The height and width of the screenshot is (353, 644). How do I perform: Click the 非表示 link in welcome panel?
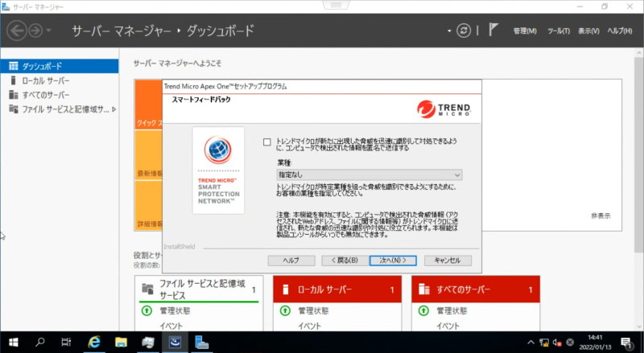pyautogui.click(x=601, y=216)
